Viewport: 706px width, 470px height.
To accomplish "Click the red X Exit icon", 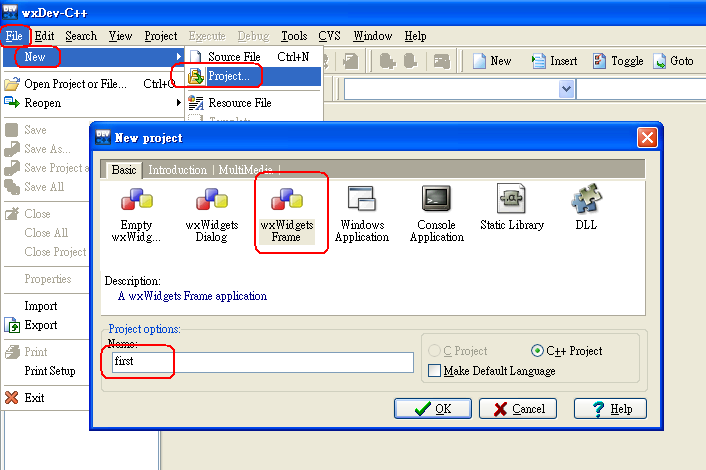I will coord(12,398).
